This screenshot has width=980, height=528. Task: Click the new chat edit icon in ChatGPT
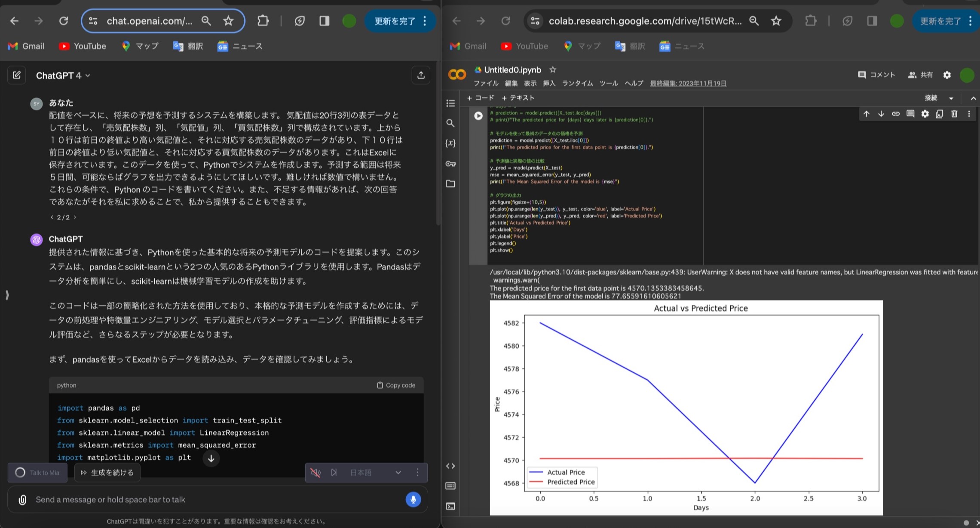(x=17, y=75)
